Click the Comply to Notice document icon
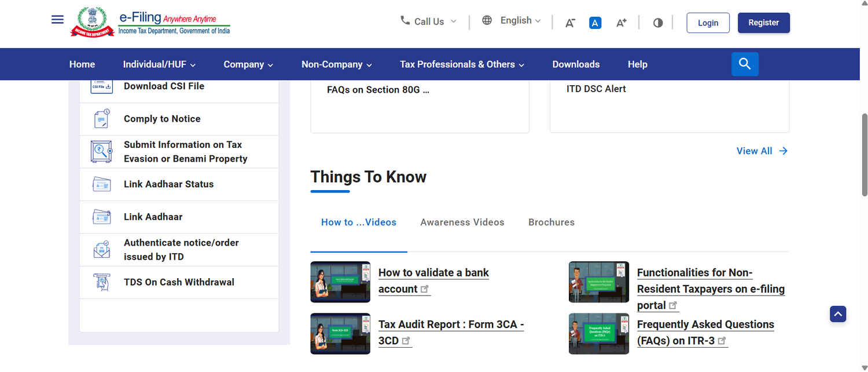 [102, 119]
